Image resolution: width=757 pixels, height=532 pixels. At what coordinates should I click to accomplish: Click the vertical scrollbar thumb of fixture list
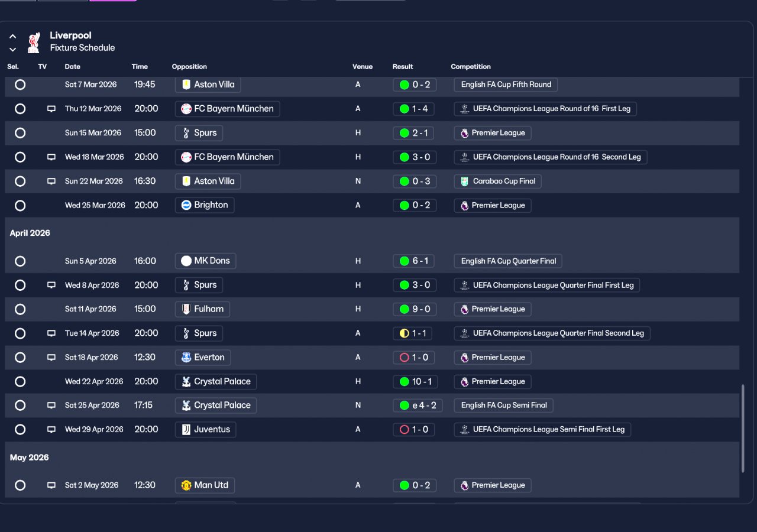743,429
